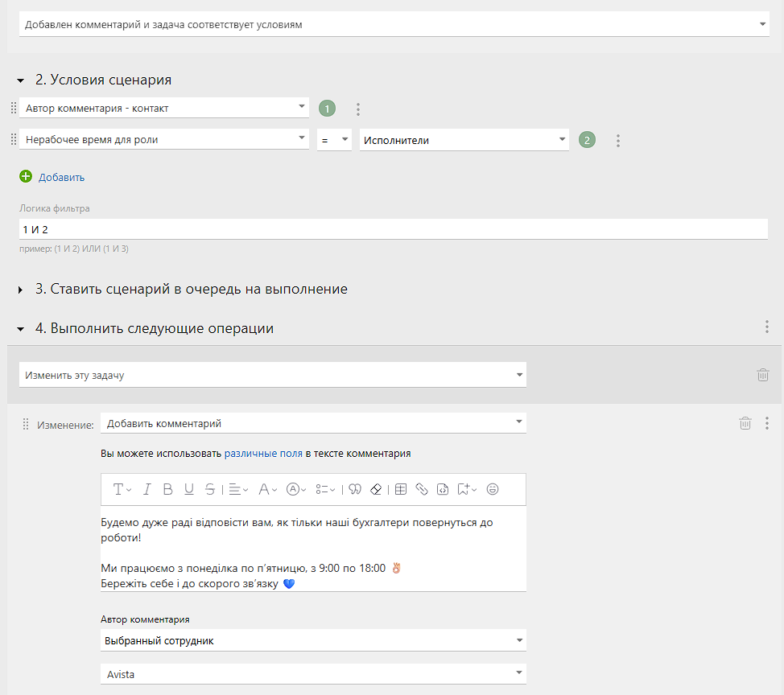
Task: Open the list style options
Action: 325,489
